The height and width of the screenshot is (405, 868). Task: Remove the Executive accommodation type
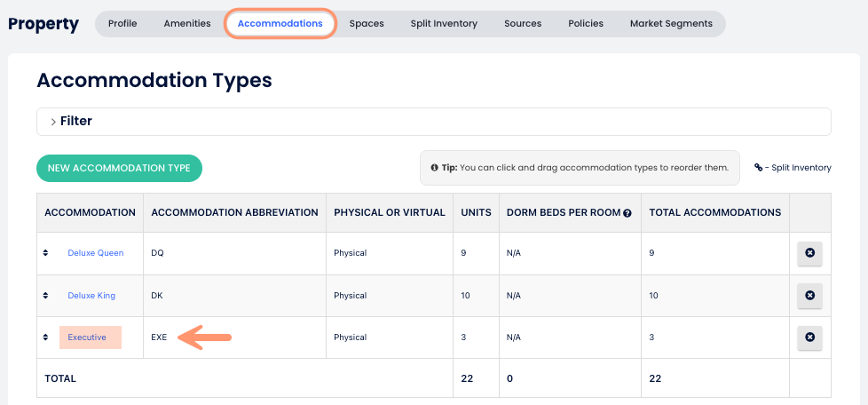pyautogui.click(x=809, y=337)
